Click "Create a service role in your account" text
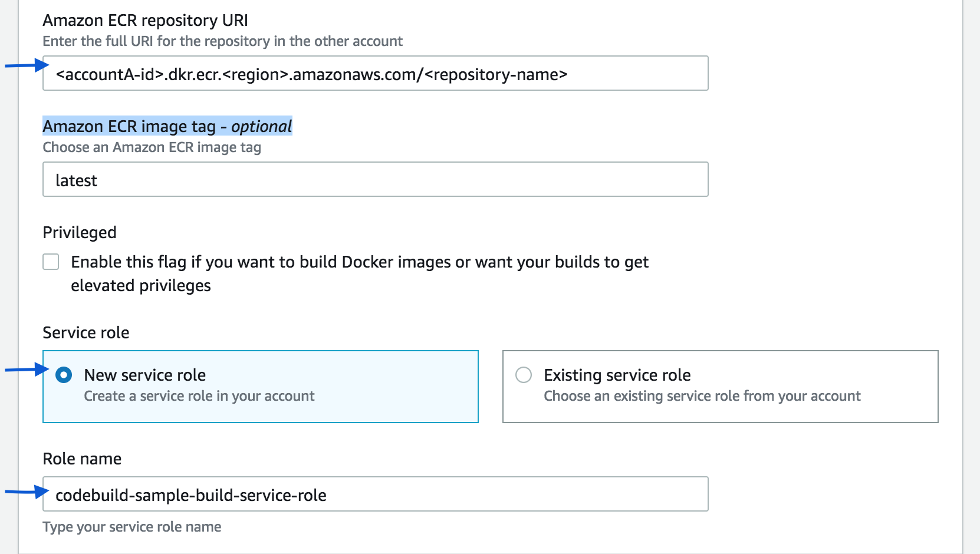980x554 pixels. tap(199, 396)
